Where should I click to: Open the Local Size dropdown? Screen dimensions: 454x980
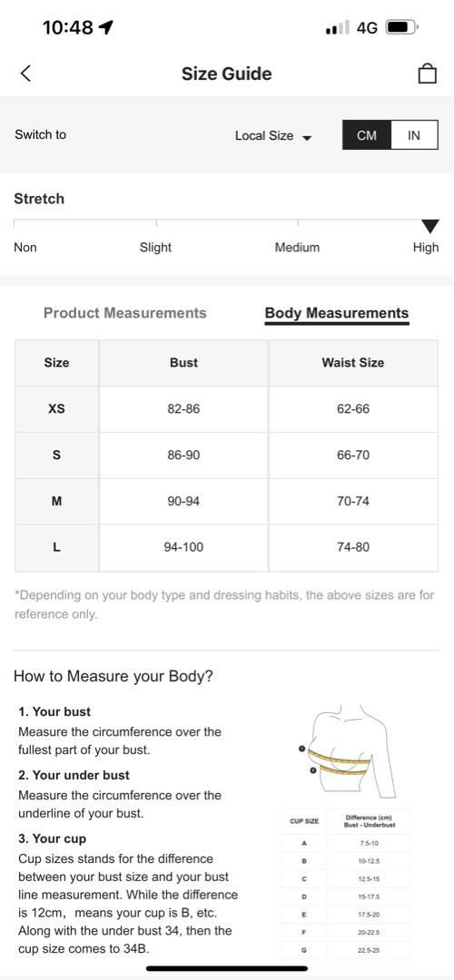click(x=273, y=135)
